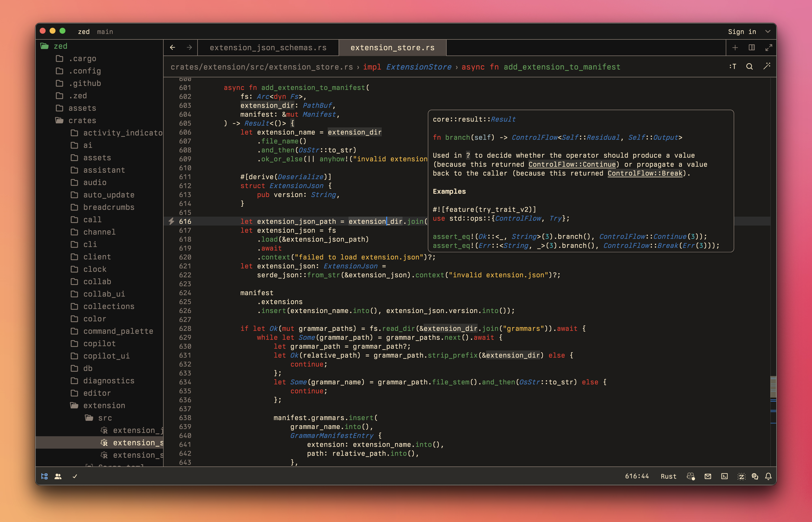
Task: Open the Zed assistant panel icon
Action: click(x=741, y=476)
